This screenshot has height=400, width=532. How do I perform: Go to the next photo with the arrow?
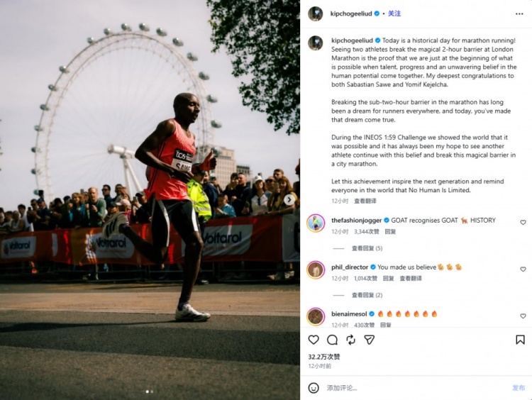[289, 200]
